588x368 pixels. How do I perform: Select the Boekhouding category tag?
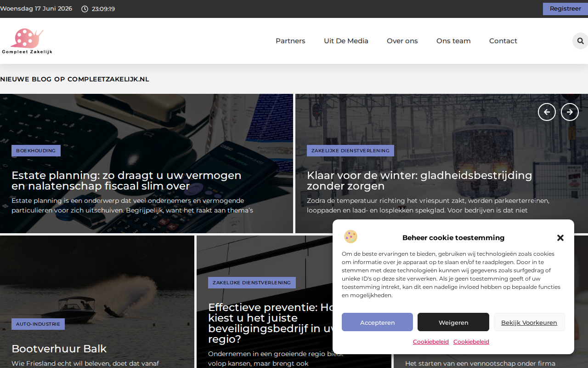pyautogui.click(x=36, y=150)
